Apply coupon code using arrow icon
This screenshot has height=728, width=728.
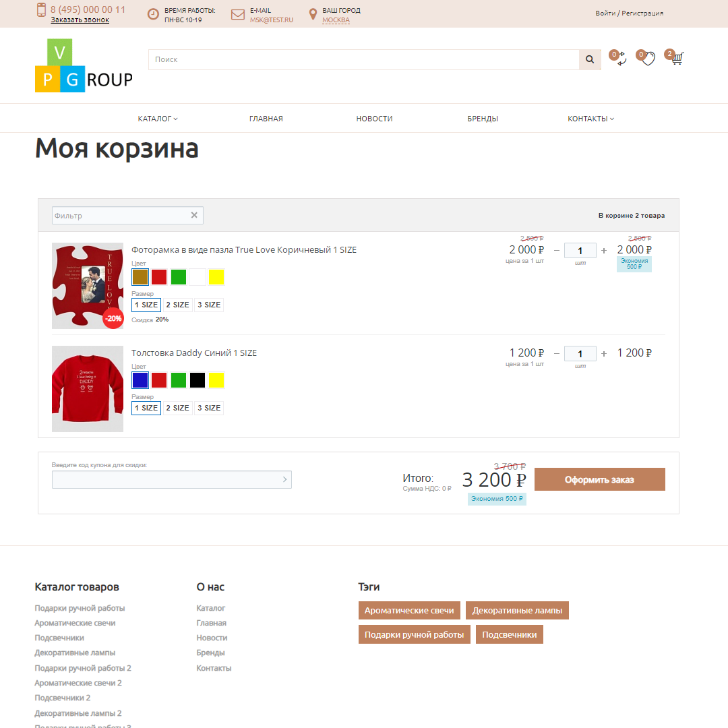(x=284, y=480)
